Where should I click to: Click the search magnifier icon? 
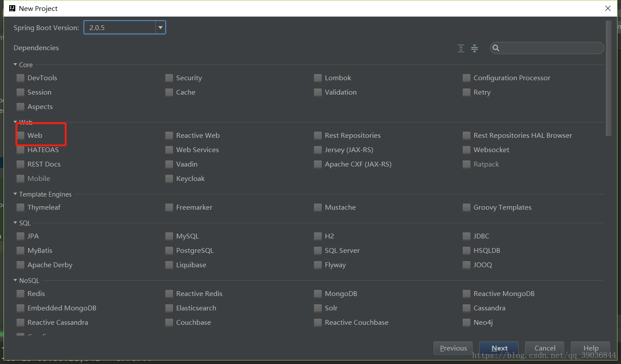coord(496,48)
